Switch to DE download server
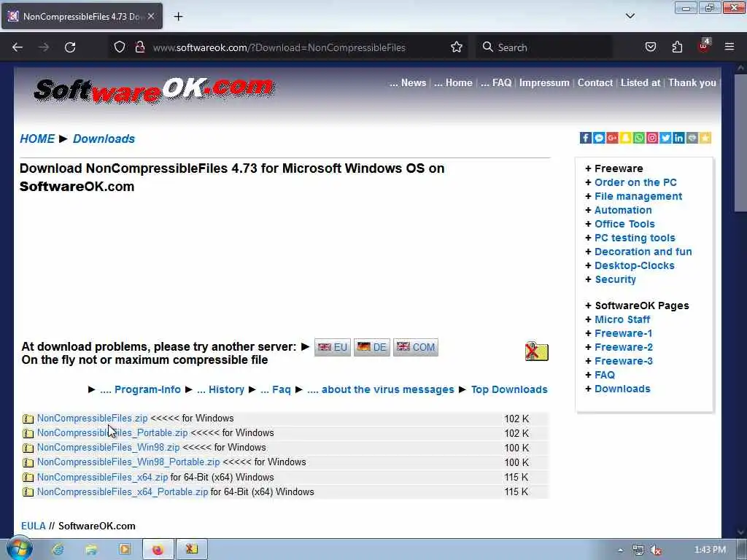Screen dimensions: 747x560 pos(372,347)
